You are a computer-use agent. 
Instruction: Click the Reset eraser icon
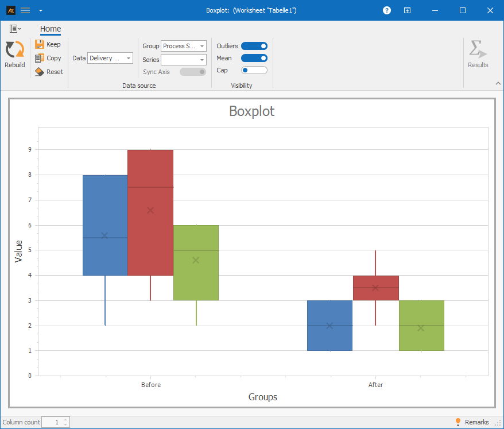[x=40, y=72]
